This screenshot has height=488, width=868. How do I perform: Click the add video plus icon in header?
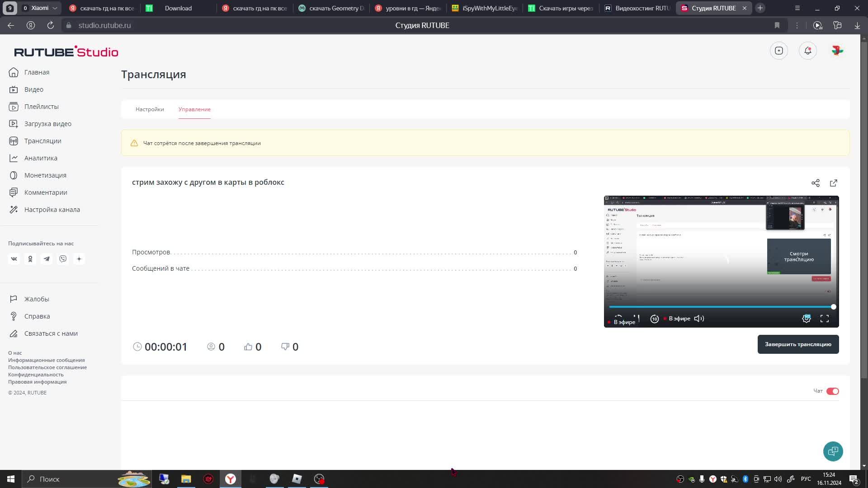778,51
